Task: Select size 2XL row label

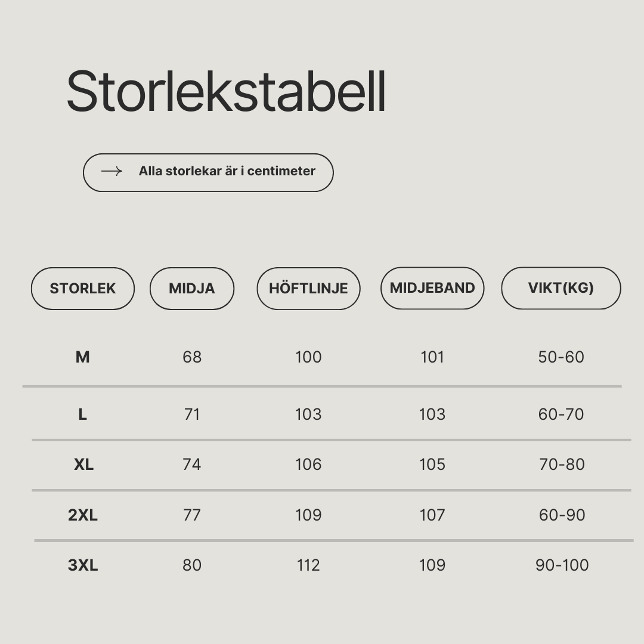Action: (82, 515)
